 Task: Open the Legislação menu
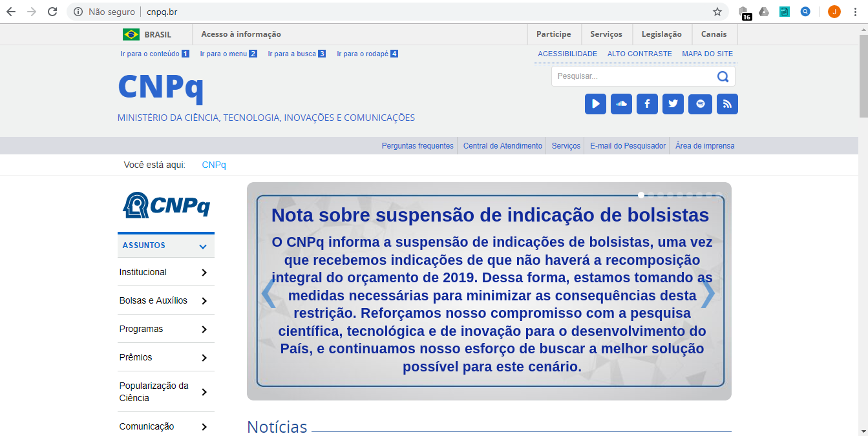point(662,34)
